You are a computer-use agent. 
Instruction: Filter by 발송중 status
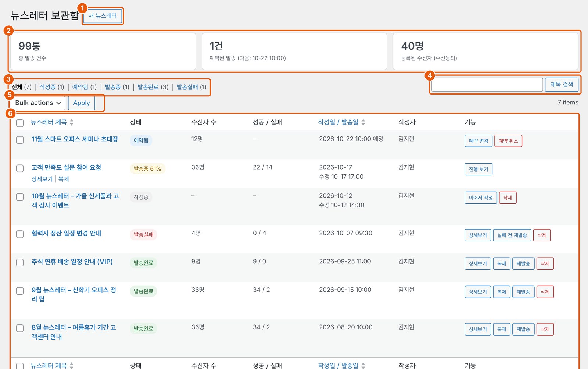[x=117, y=87]
